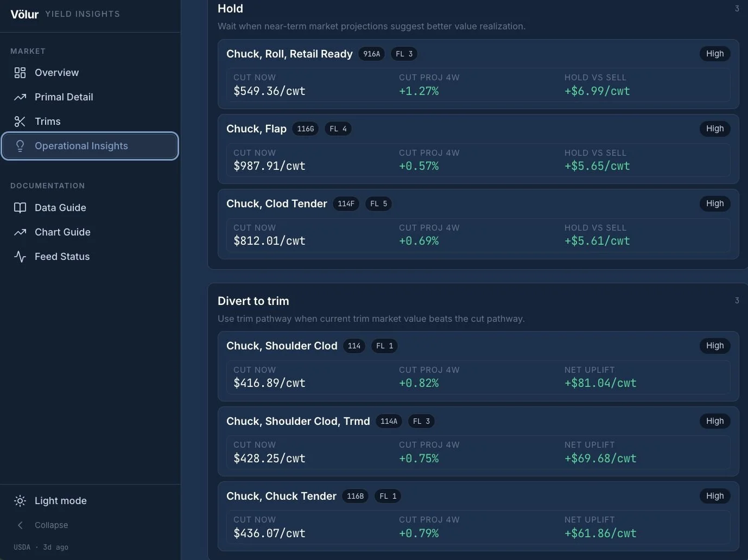This screenshot has width=748, height=560.
Task: Click the +$69.68/cwt net uplift value
Action: [600, 459]
